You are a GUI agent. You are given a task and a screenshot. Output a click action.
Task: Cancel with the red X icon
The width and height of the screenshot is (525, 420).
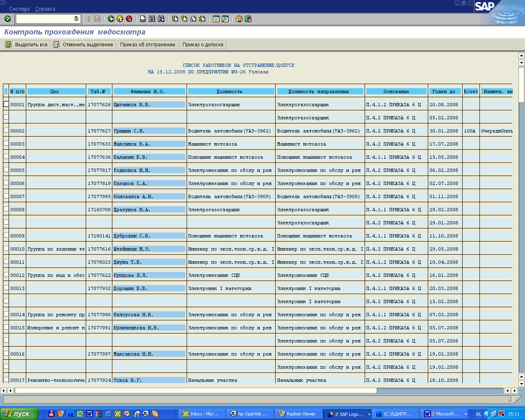(x=129, y=19)
